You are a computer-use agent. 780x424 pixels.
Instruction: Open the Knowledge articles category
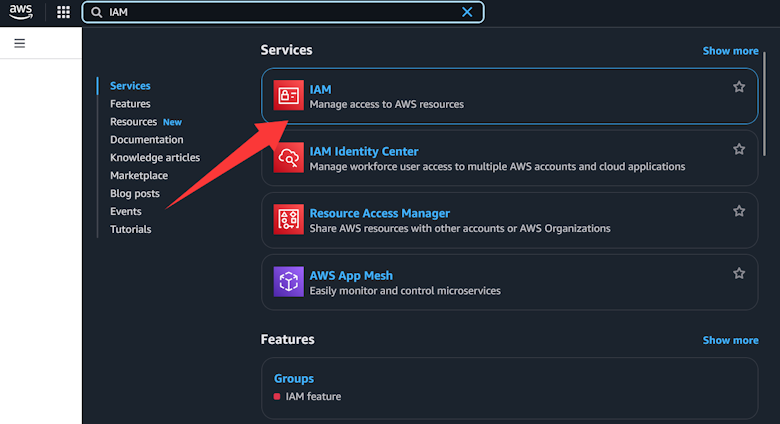tap(155, 158)
